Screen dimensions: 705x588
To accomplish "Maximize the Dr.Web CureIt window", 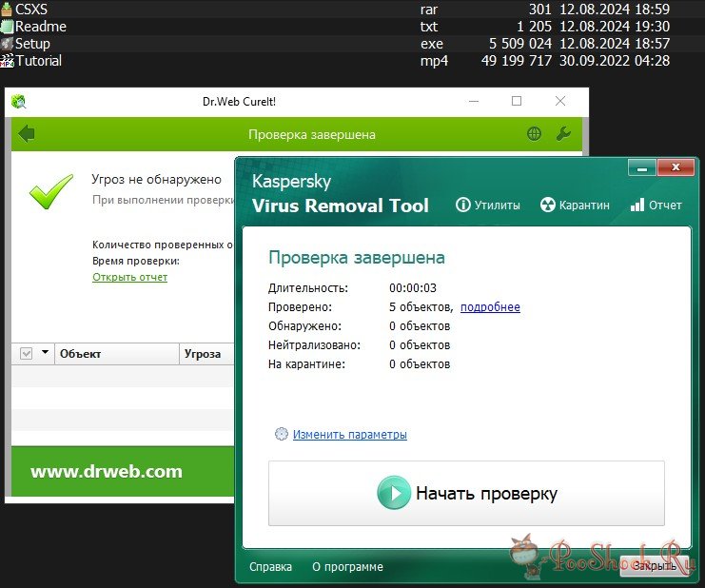I will tap(517, 101).
